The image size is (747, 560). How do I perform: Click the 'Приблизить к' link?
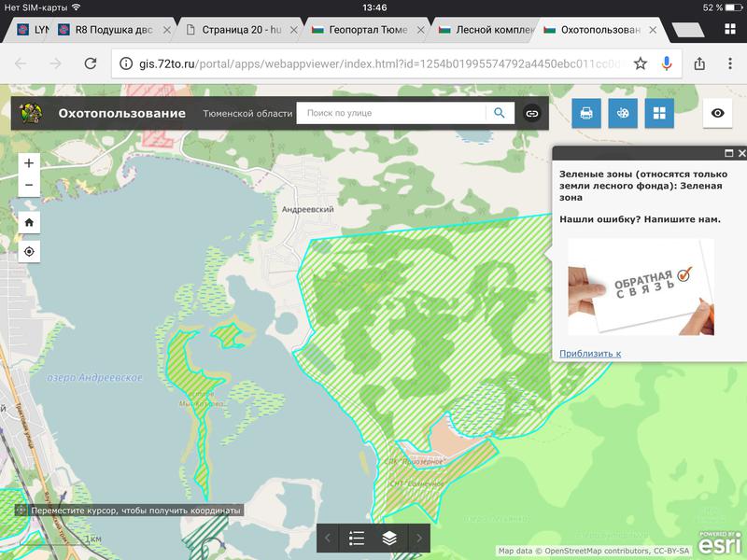pos(589,354)
